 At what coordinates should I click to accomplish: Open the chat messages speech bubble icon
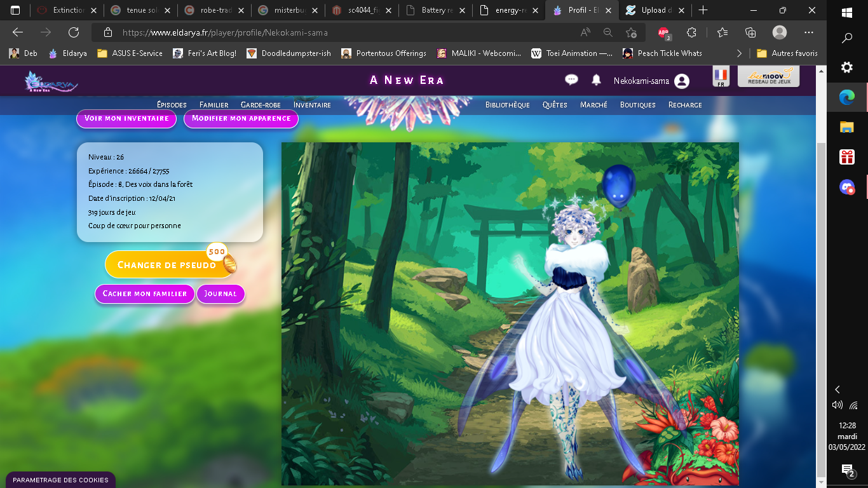coord(571,79)
